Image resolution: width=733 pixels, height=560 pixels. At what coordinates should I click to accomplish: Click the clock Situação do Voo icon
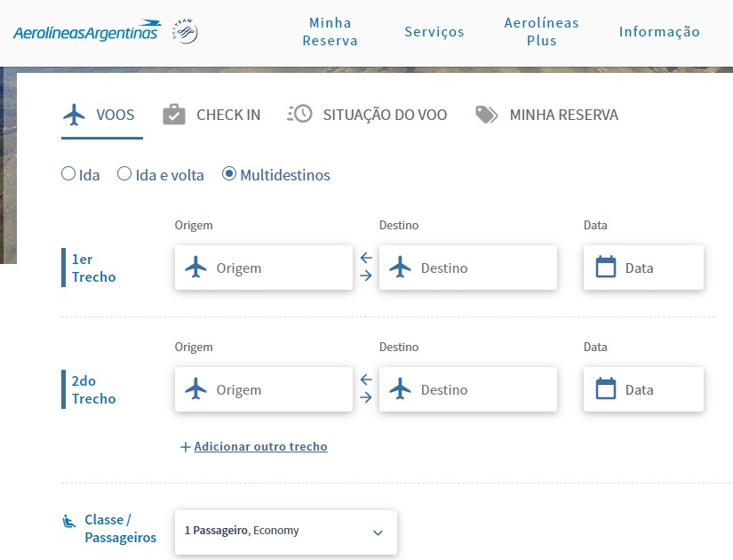click(x=300, y=115)
